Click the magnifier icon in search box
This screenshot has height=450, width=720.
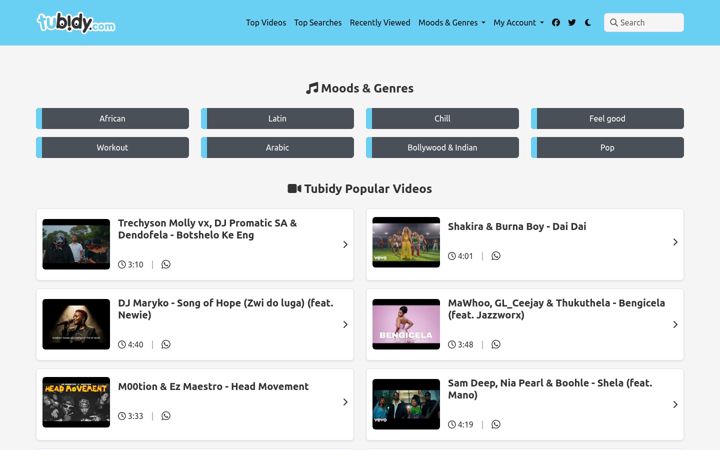coord(613,22)
